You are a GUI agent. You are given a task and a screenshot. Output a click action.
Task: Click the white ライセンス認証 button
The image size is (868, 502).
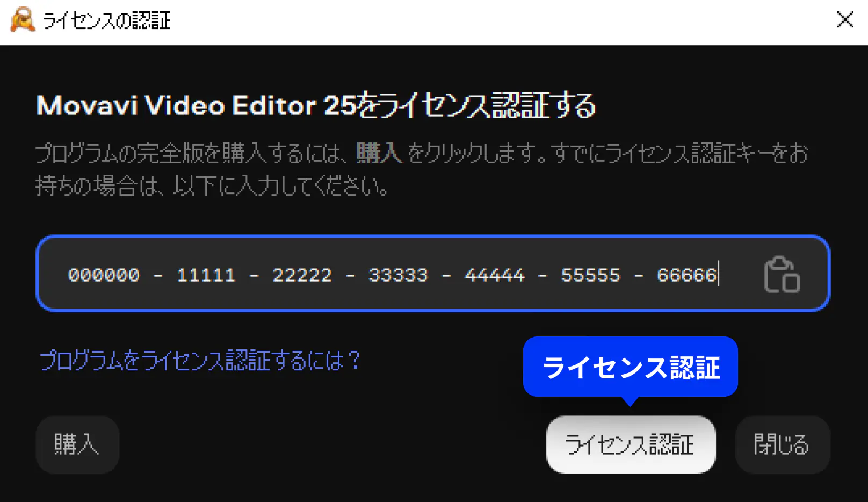pyautogui.click(x=631, y=444)
